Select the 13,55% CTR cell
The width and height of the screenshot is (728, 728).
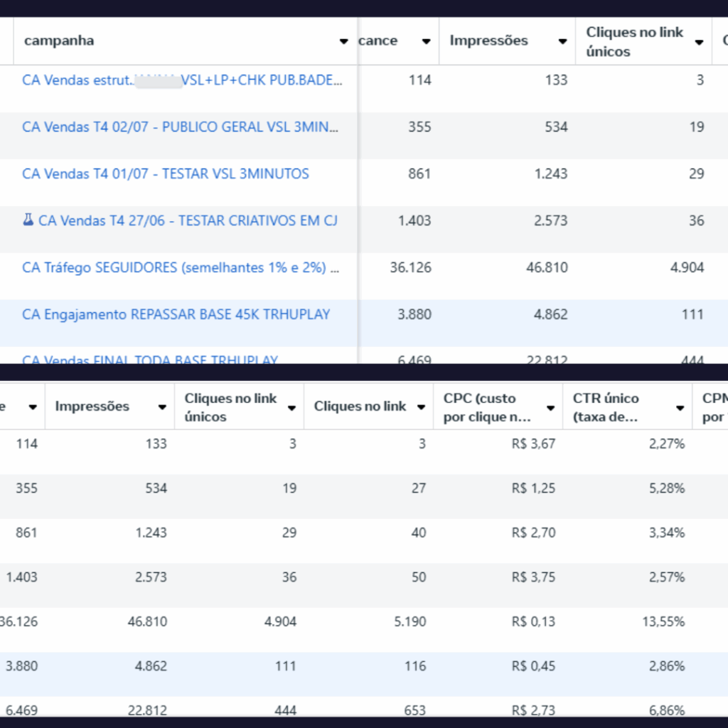pos(666,622)
